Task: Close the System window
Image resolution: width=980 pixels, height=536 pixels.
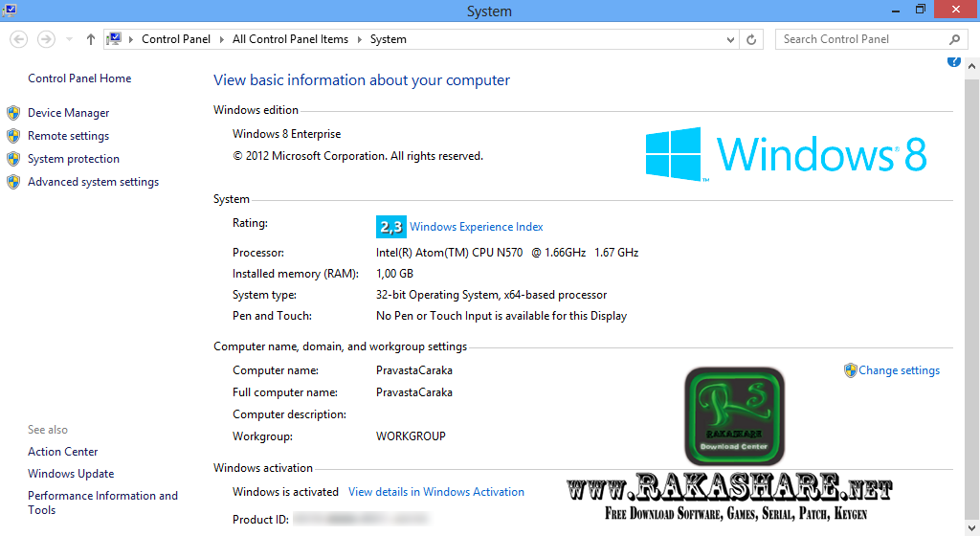Action: pyautogui.click(x=956, y=10)
